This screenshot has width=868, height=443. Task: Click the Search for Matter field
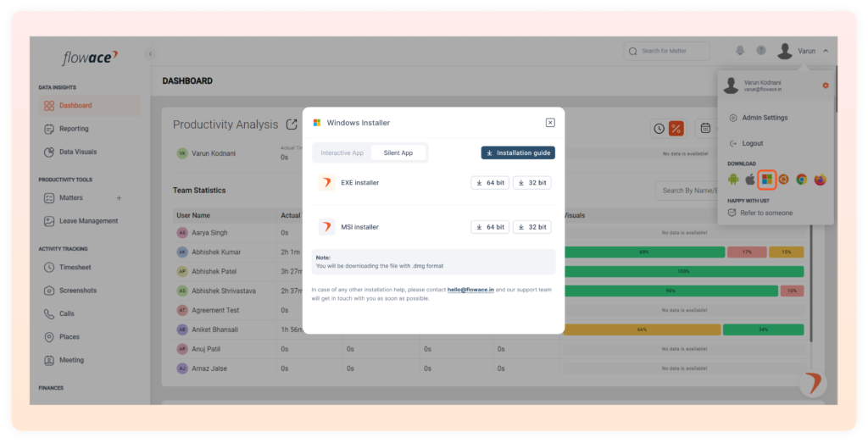(666, 51)
